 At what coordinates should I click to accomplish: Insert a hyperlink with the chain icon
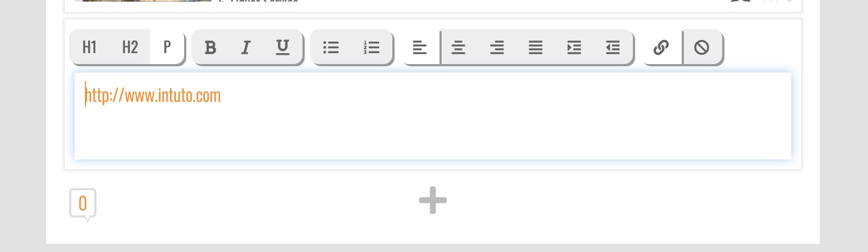(661, 48)
